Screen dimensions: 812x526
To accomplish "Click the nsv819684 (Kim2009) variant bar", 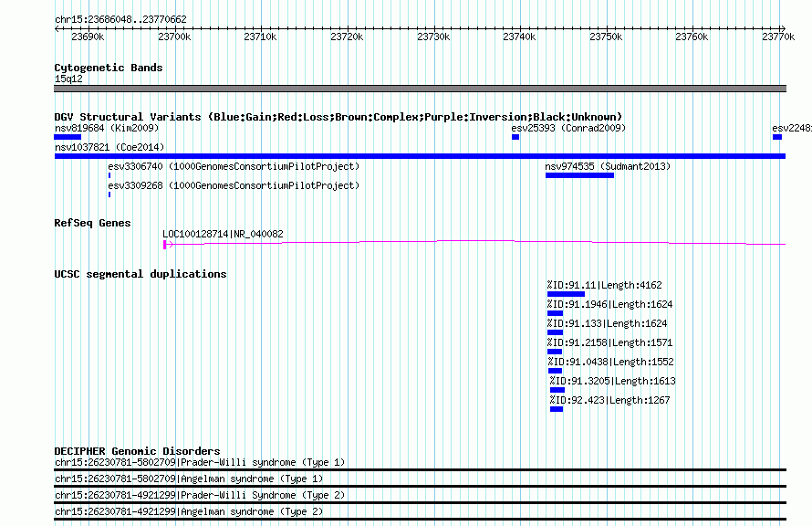I will point(68,137).
